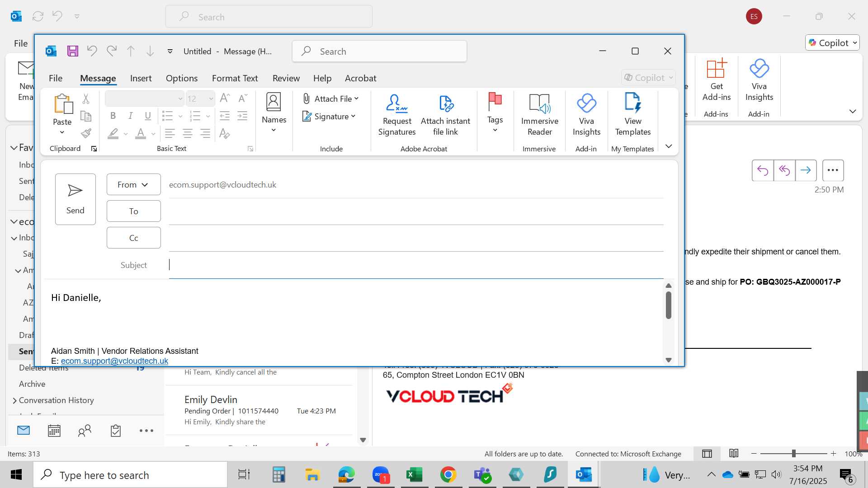Go to the next item with the down arrow

click(x=150, y=51)
